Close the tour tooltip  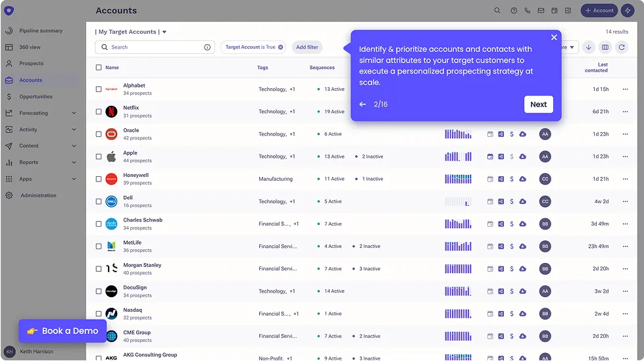[x=554, y=37]
